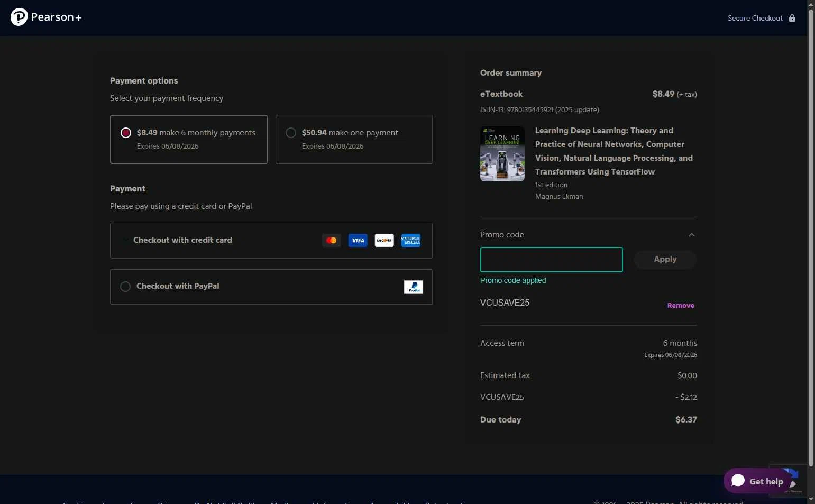Click the Visa card icon
Image resolution: width=815 pixels, height=504 pixels.
tap(358, 240)
